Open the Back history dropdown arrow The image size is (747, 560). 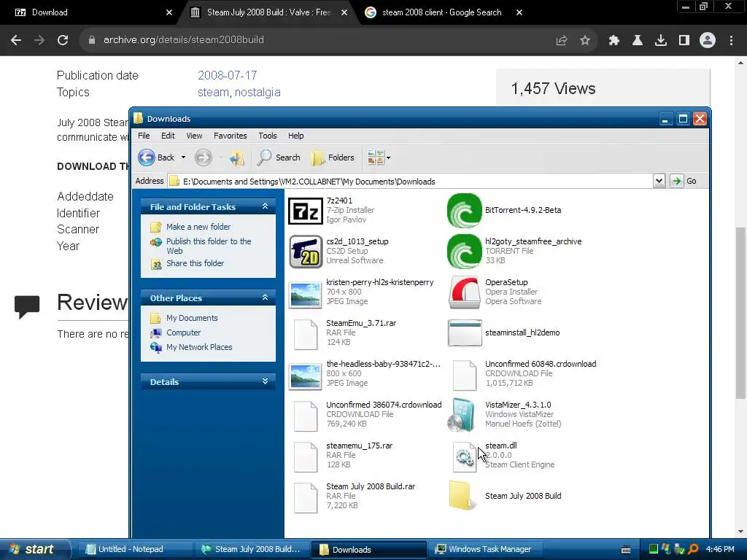183,157
